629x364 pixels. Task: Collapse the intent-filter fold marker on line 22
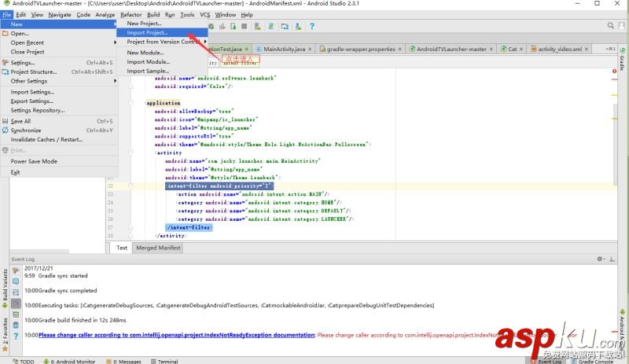pos(131,186)
